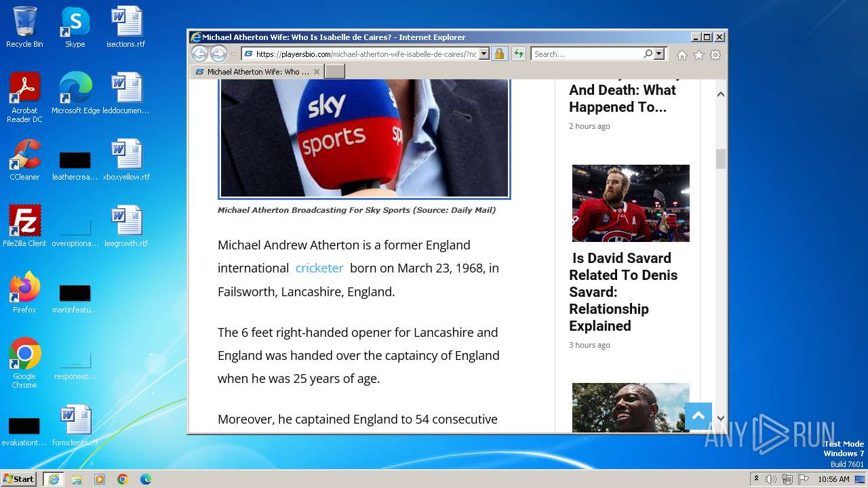Click the page scroll down arrow

pos(721,418)
